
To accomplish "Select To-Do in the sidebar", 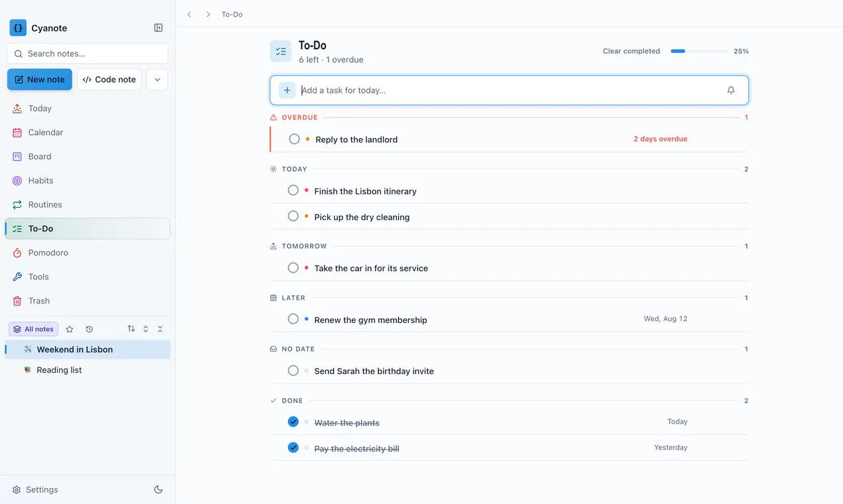I will [88, 229].
